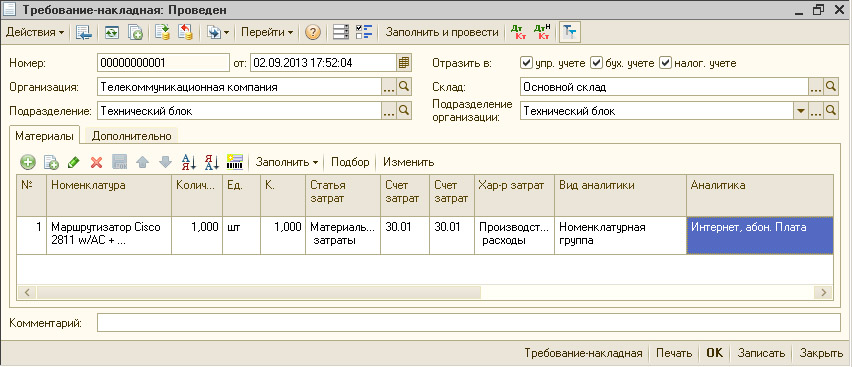Viewport: 852px width, 367px height.
Task: Click the document date field
Action: click(323, 63)
